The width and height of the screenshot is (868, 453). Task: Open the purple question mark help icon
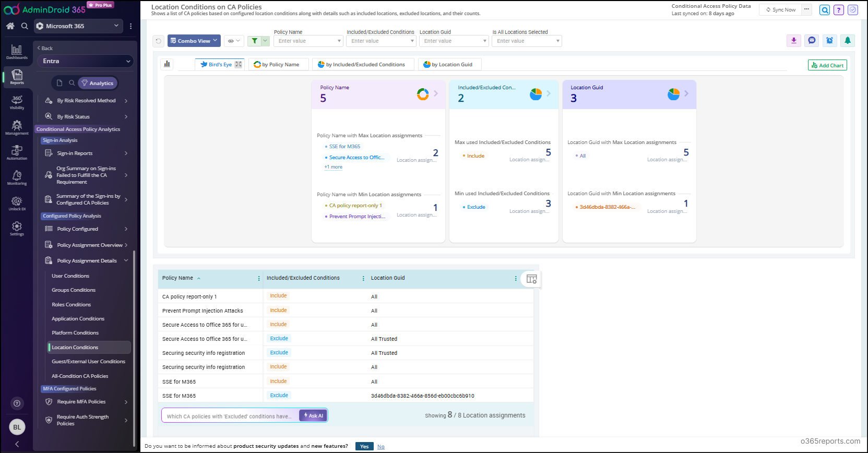click(839, 10)
